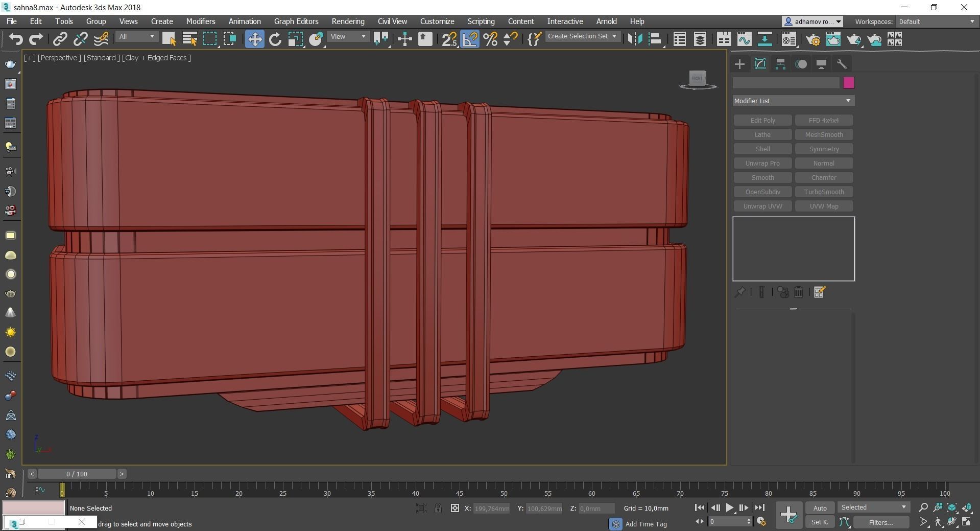Open the View reference coordinate dropdown
Image resolution: width=980 pixels, height=531 pixels.
[348, 37]
